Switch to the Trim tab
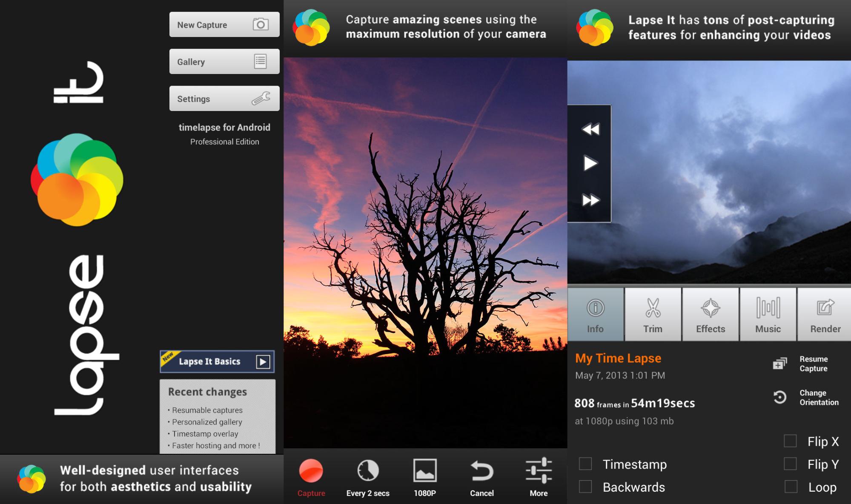 click(653, 315)
